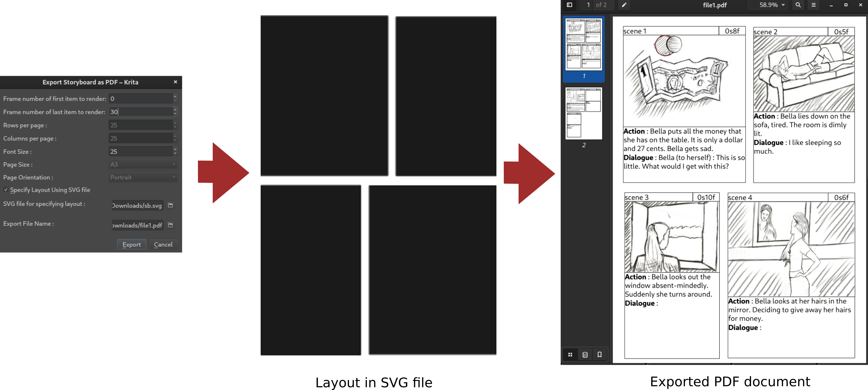Click the Export button
868x390 pixels.
(x=132, y=244)
